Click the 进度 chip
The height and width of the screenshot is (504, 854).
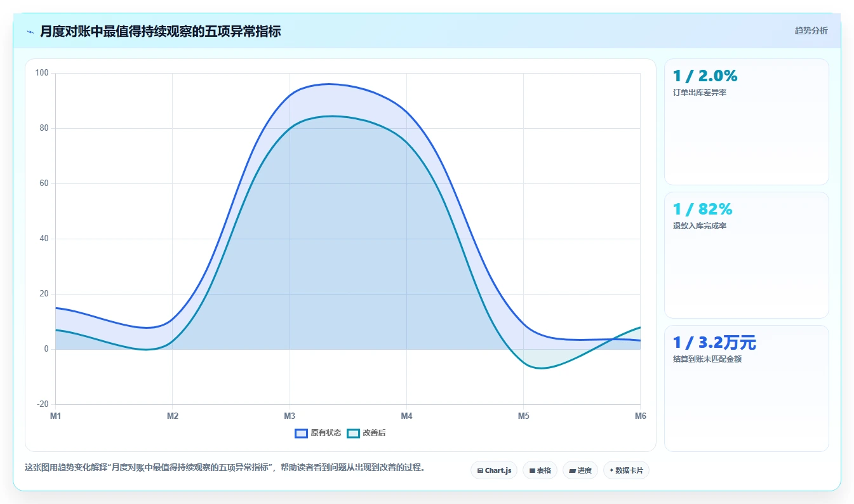coord(580,470)
